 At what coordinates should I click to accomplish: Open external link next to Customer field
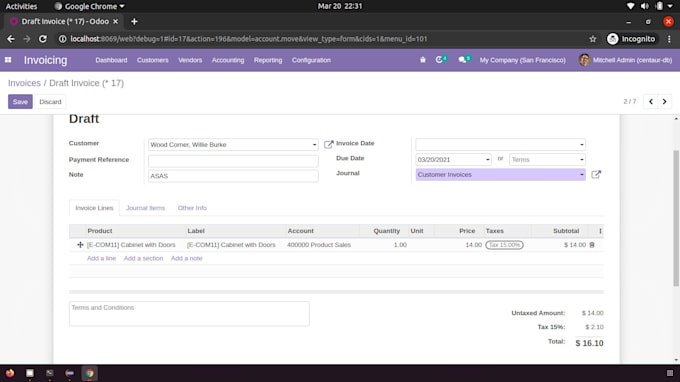pos(328,144)
